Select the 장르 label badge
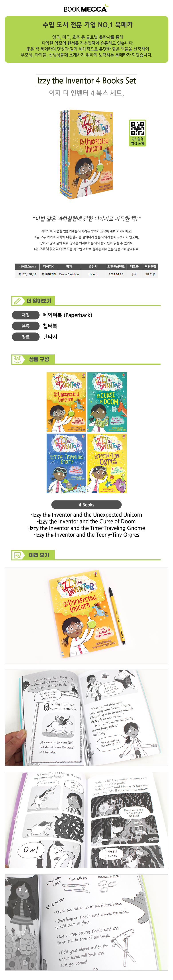This screenshot has width=173, height=980. point(26,337)
